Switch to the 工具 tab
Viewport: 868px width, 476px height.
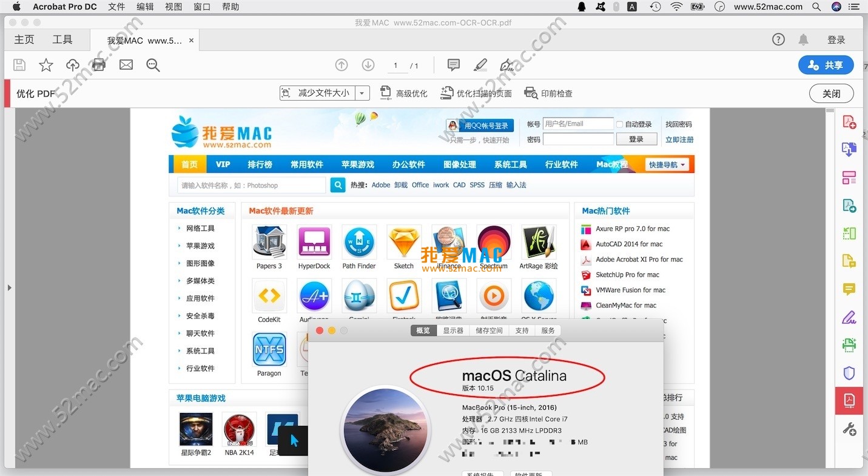coord(62,39)
